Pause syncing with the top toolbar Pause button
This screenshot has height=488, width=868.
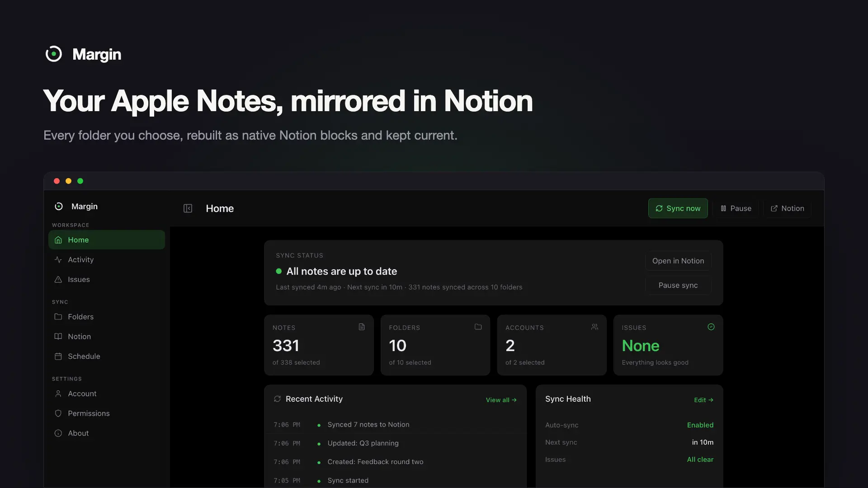pos(736,208)
